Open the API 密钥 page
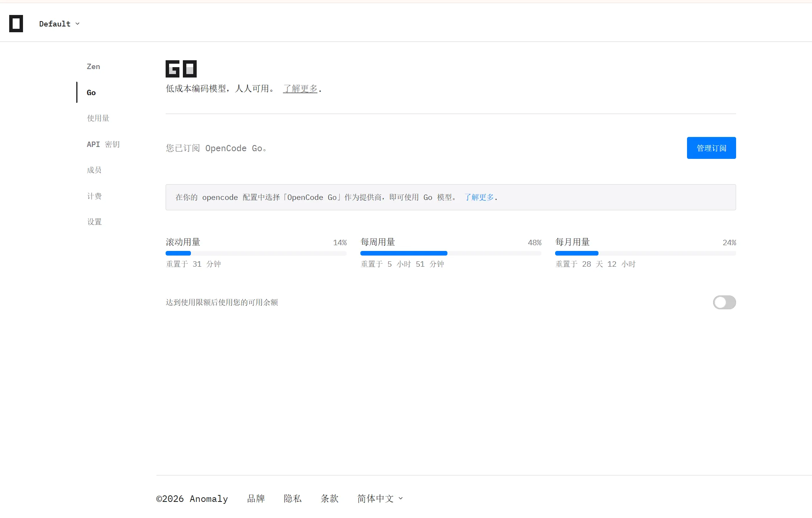Screen dimensions: 812x518 [103, 144]
